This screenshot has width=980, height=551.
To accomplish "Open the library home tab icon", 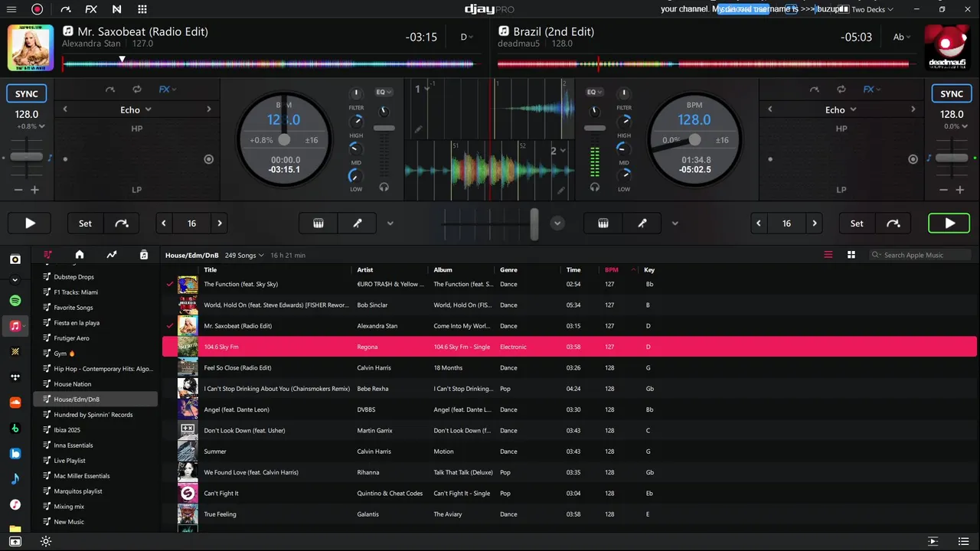I will 79,255.
